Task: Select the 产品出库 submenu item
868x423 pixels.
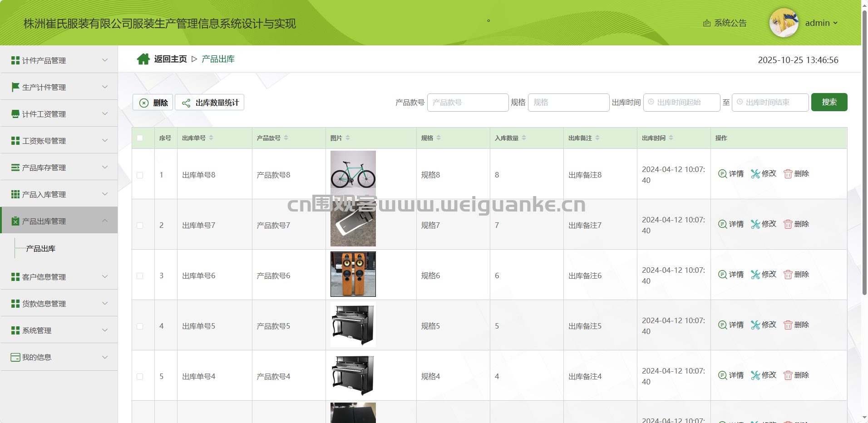Action: tap(41, 249)
